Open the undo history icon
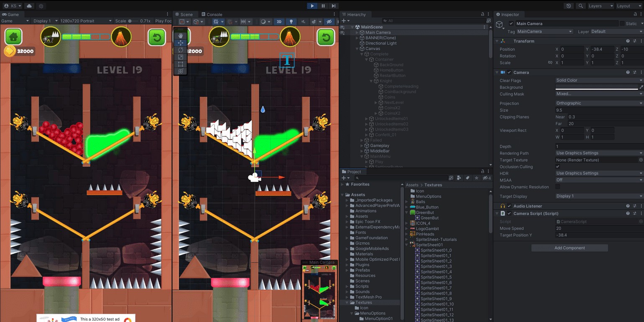Viewport: 644px width, 322px height. coord(568,6)
